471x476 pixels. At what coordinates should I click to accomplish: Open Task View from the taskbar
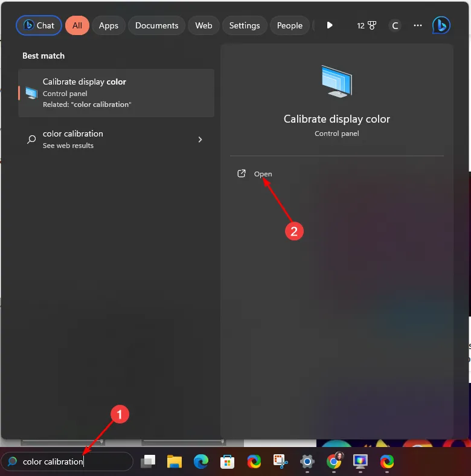click(148, 462)
